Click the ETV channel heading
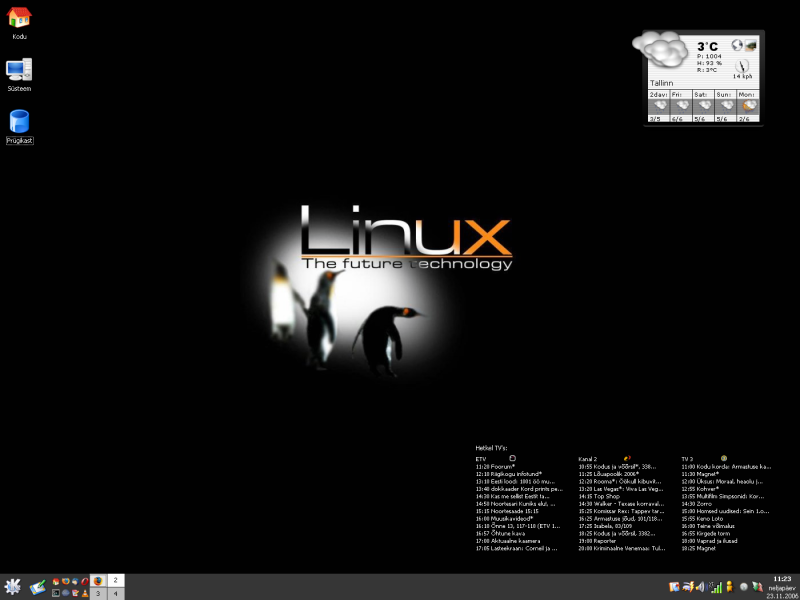Viewport: 800px width, 600px height. 481,459
